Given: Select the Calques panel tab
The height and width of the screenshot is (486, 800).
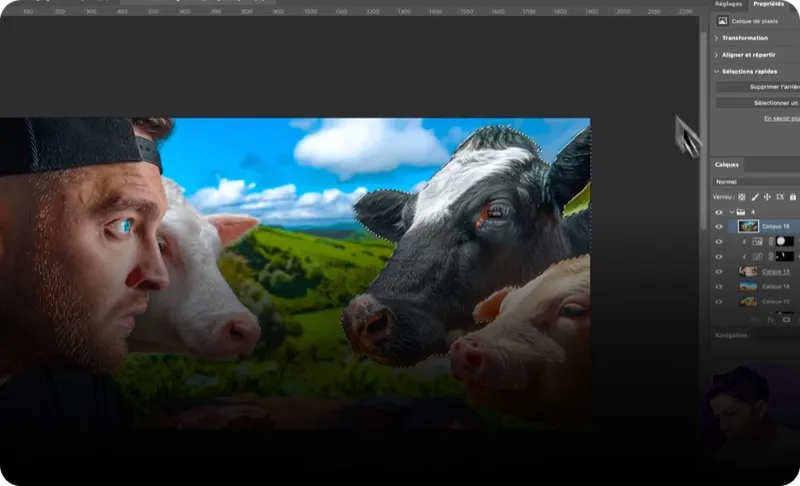Looking at the screenshot, I should [x=727, y=164].
